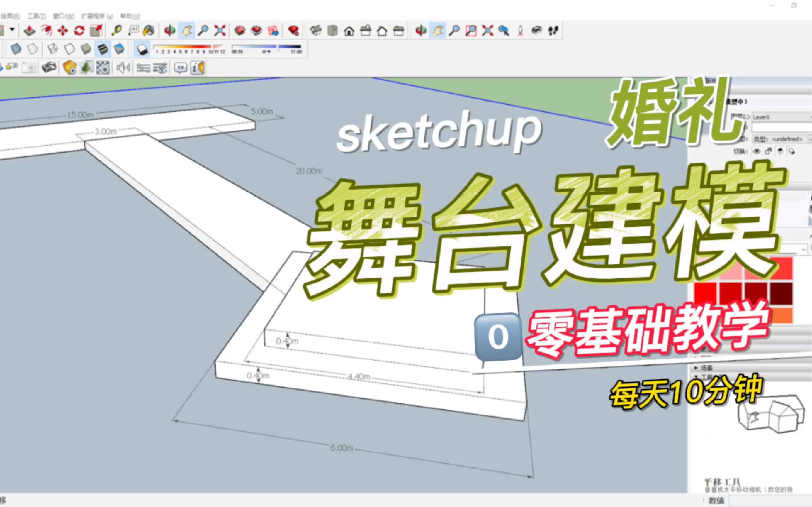Choose Shaded With Textures style

click(103, 49)
